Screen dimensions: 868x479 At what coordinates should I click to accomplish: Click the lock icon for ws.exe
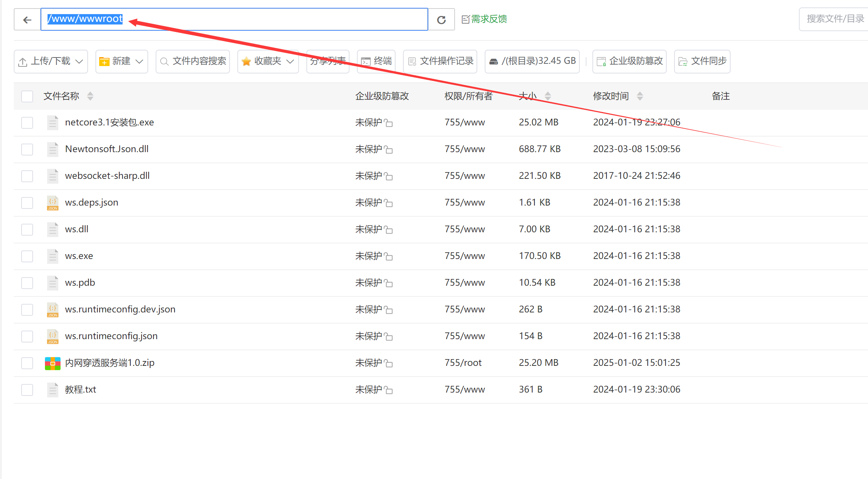(388, 256)
